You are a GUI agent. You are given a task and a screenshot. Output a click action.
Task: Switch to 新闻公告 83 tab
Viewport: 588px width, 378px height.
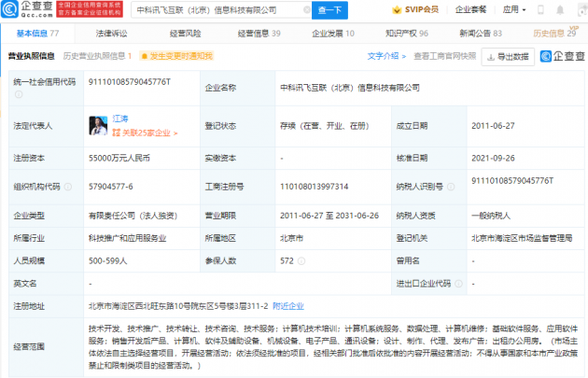[481, 34]
